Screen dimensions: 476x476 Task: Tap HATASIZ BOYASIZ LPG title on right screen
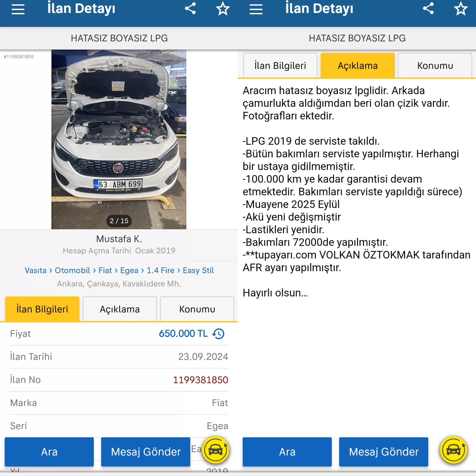[357, 38]
